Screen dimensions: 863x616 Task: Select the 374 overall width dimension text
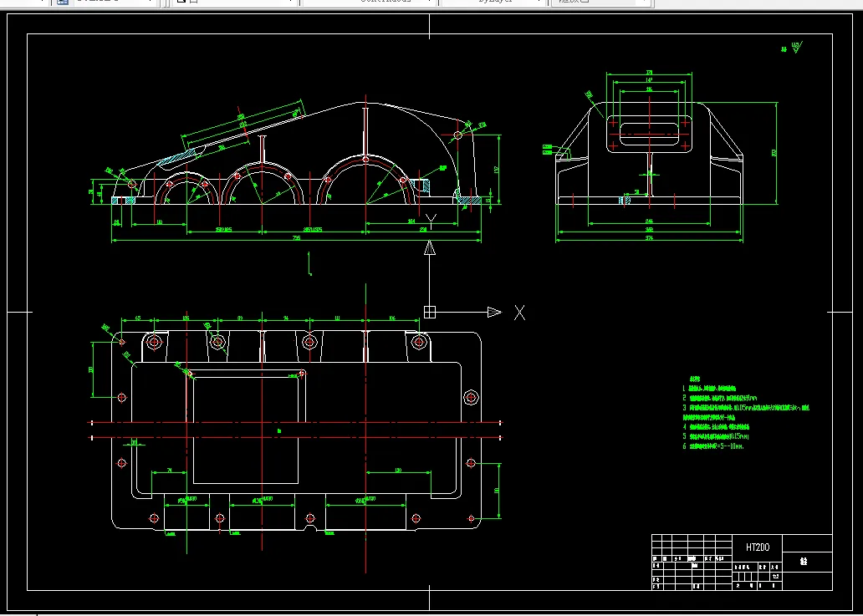650,237
